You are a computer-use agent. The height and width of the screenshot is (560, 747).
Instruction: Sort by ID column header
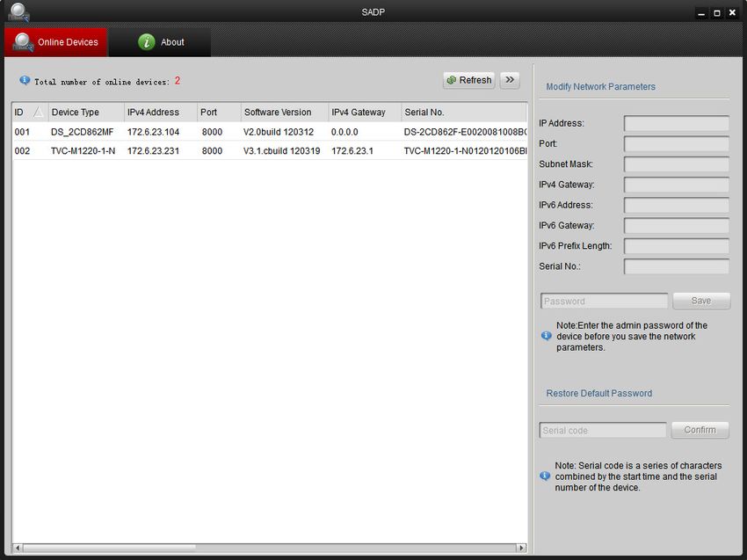(30, 113)
